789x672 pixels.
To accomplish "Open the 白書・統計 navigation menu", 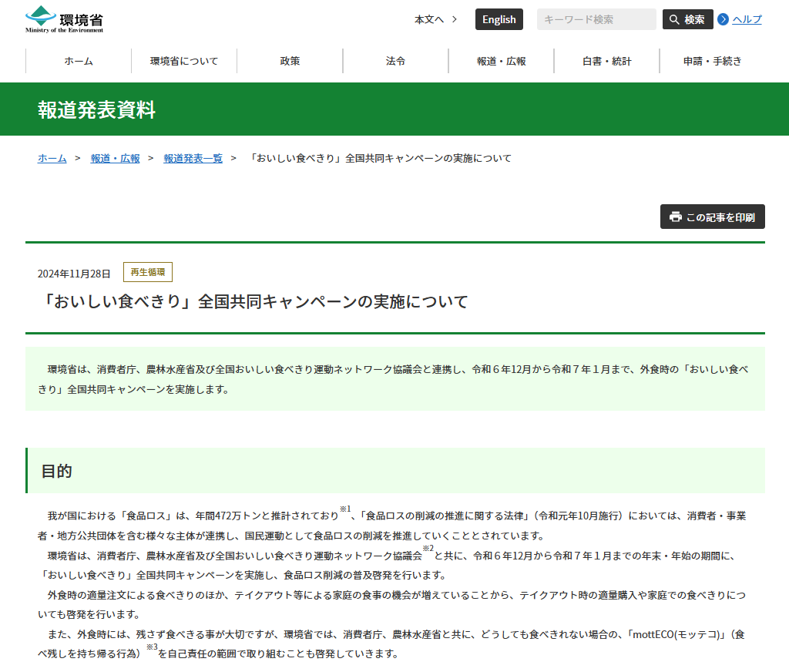I will point(606,61).
